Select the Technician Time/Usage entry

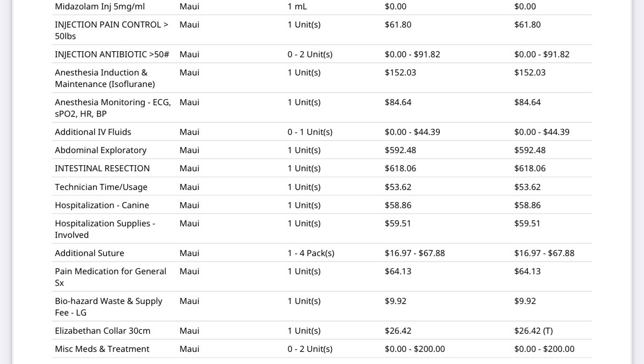point(101,187)
